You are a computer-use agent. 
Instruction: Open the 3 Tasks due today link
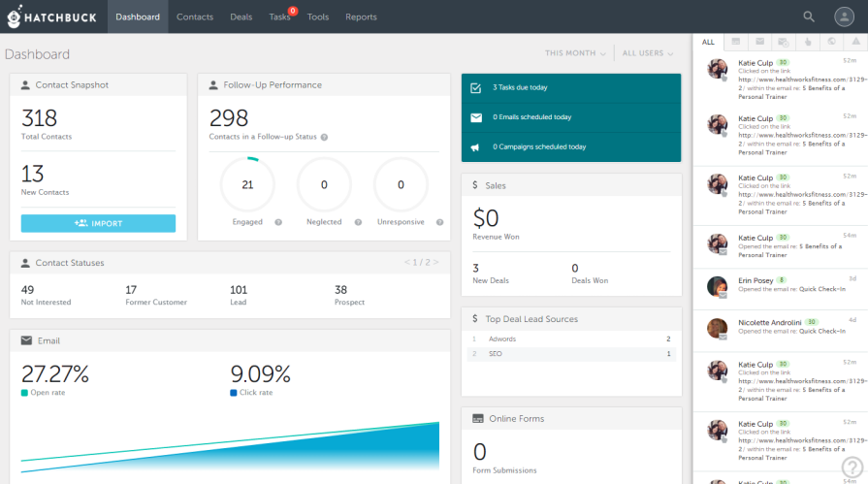point(520,87)
